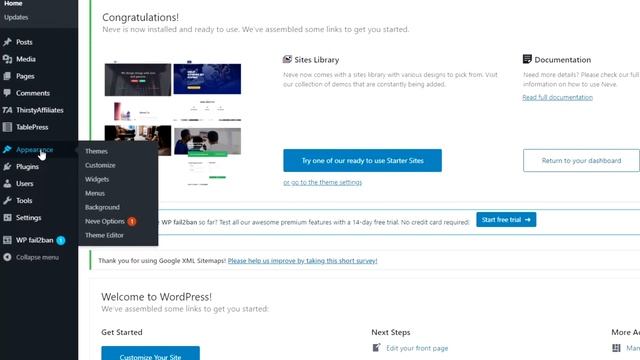
Task: Collapse the admin sidebar menu
Action: (x=39, y=257)
